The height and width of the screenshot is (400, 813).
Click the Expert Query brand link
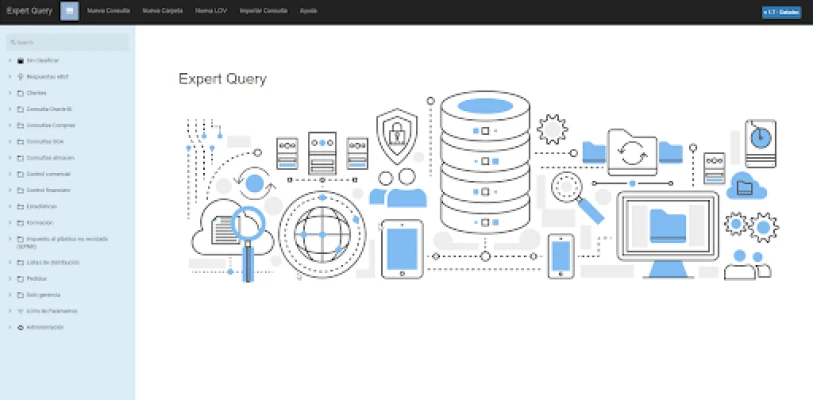point(29,12)
